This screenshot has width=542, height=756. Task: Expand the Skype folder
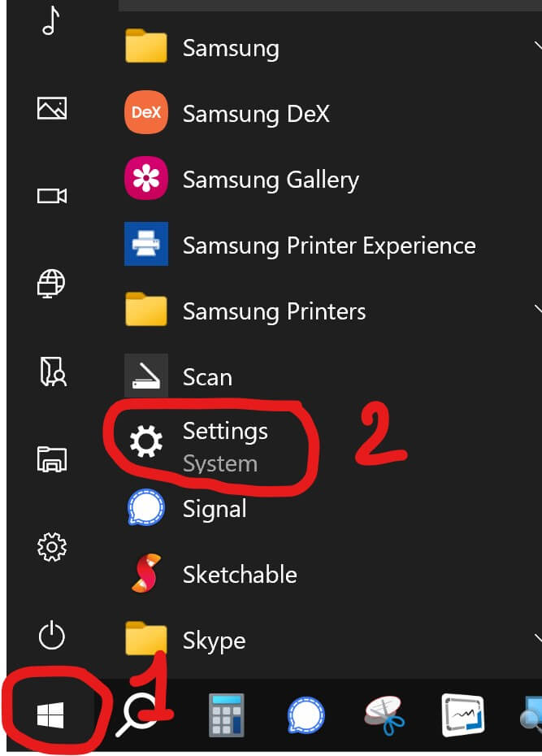[x=214, y=641]
